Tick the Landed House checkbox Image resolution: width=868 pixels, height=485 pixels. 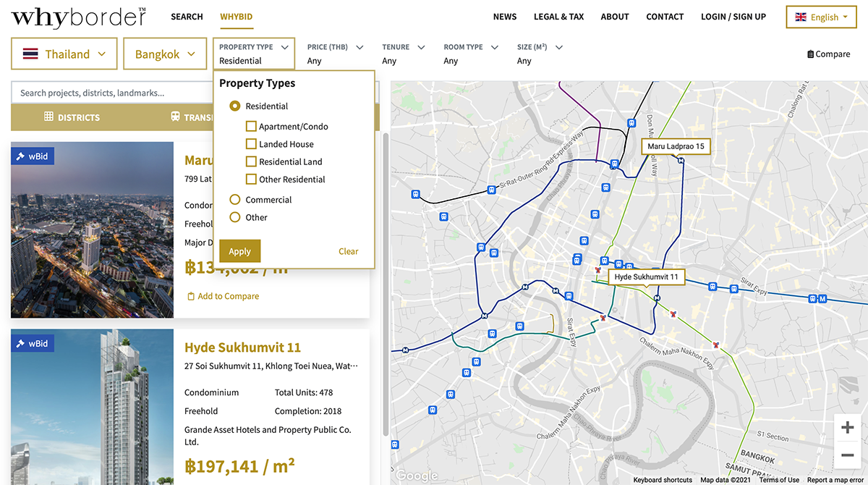(x=251, y=144)
